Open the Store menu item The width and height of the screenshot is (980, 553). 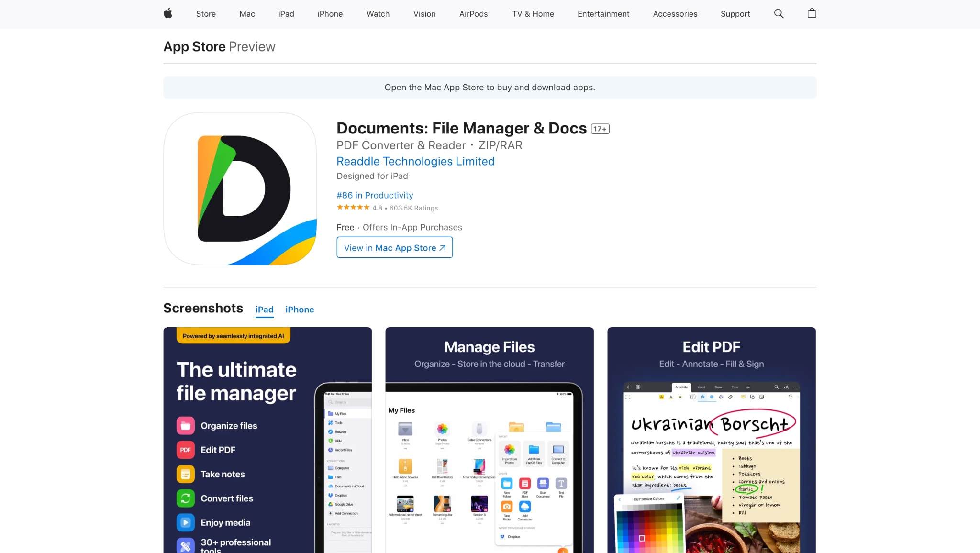point(206,14)
